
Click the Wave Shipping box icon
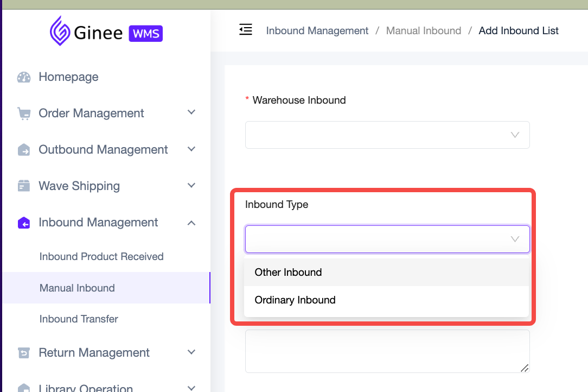(x=24, y=186)
